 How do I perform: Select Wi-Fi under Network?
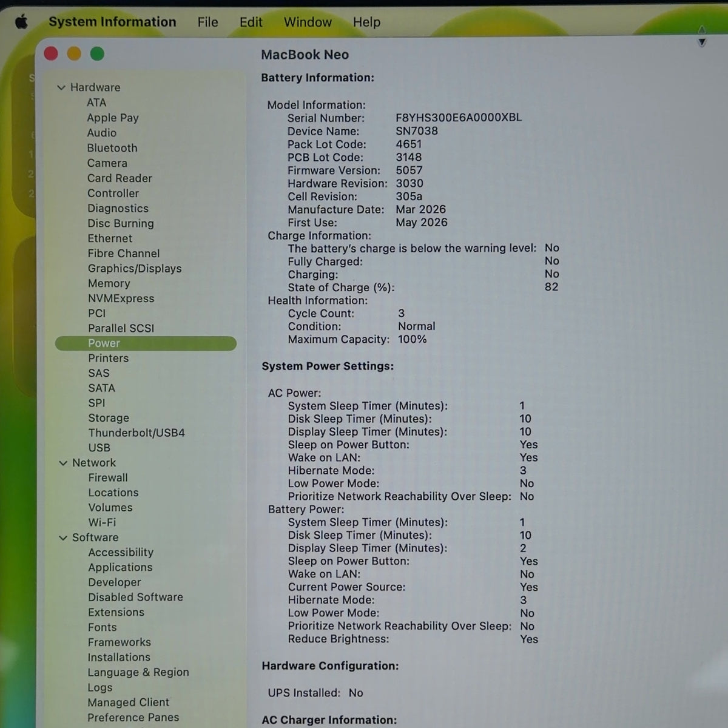pos(102,522)
